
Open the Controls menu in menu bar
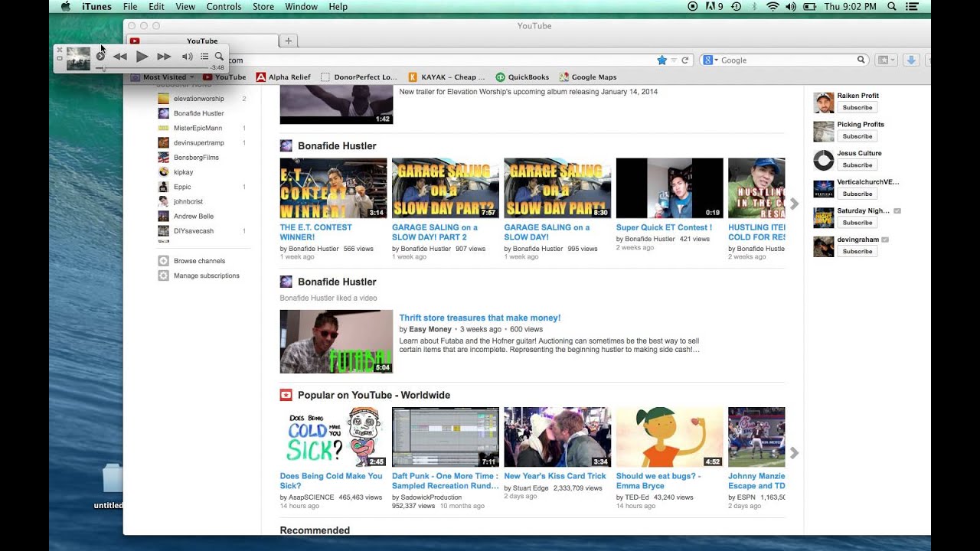click(224, 7)
